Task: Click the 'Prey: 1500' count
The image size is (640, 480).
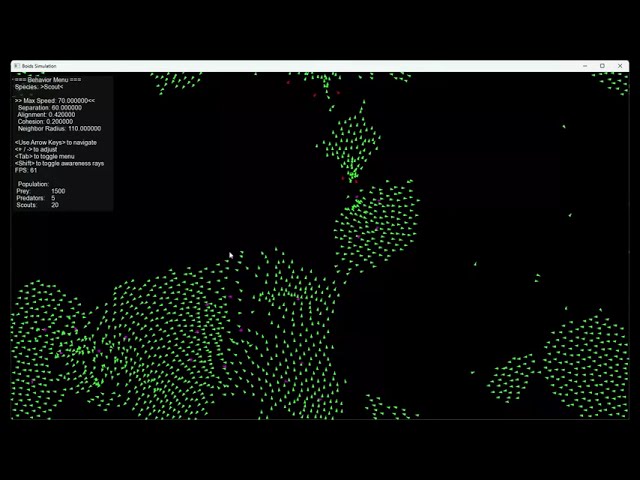Action: [x=41, y=191]
